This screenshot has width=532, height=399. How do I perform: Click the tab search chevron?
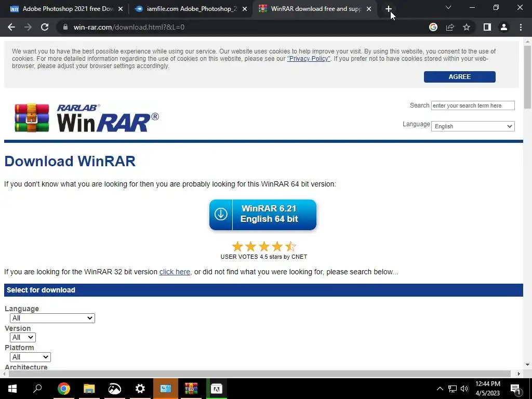[x=448, y=7]
